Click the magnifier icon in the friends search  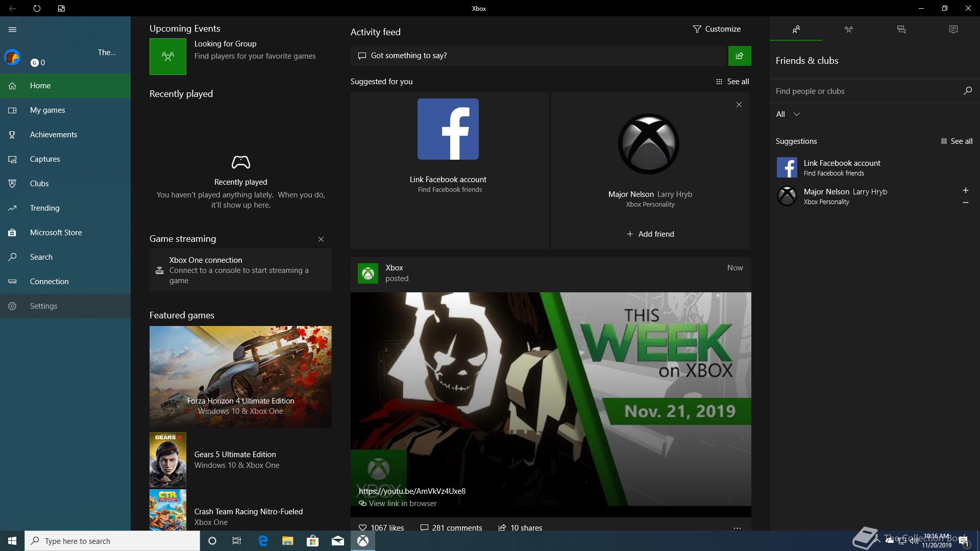point(968,91)
